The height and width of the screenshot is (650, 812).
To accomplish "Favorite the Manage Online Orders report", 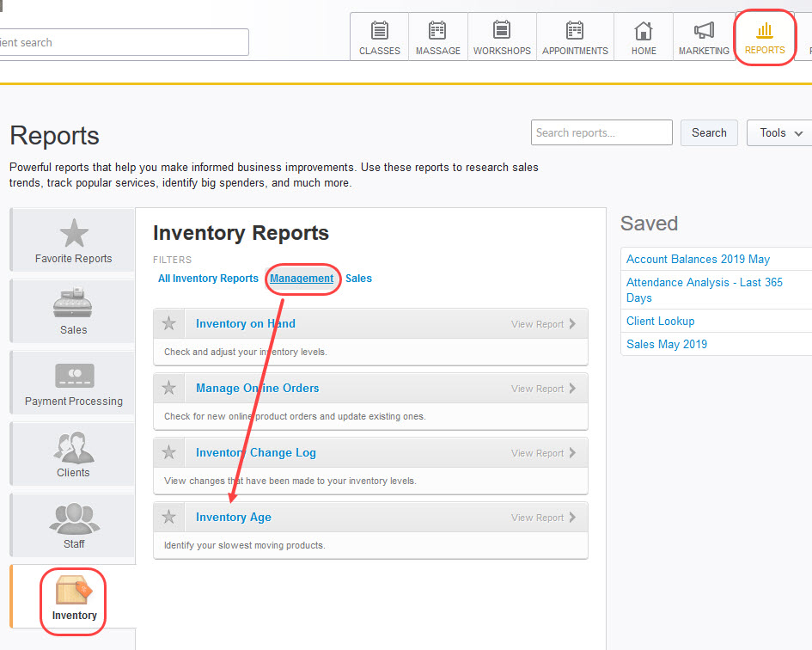I will pyautogui.click(x=168, y=388).
